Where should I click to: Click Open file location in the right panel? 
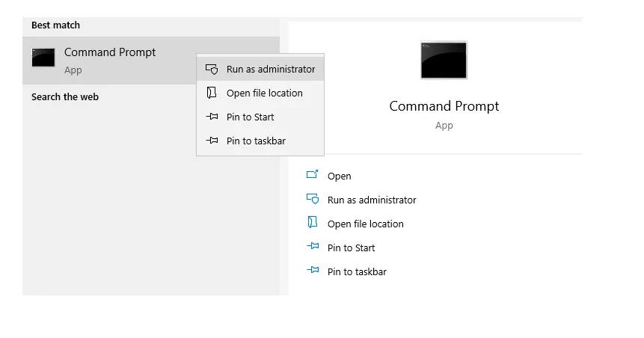point(366,224)
